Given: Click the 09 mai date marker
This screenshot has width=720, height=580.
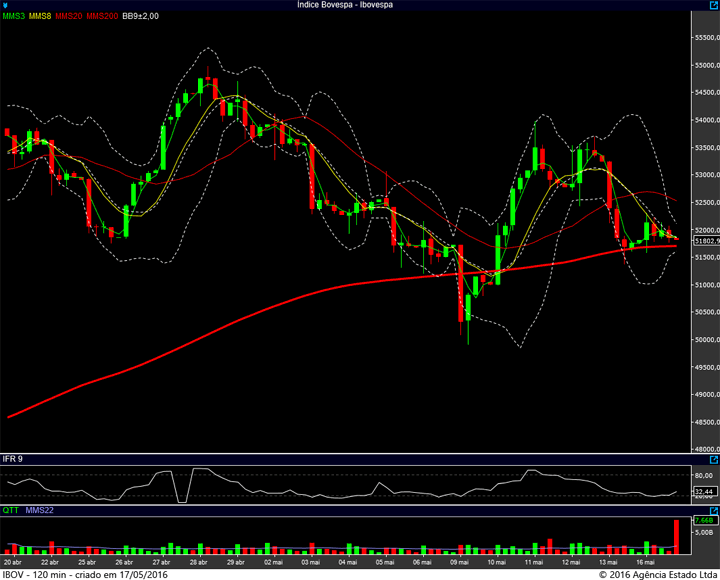Looking at the screenshot, I should pyautogui.click(x=459, y=562).
